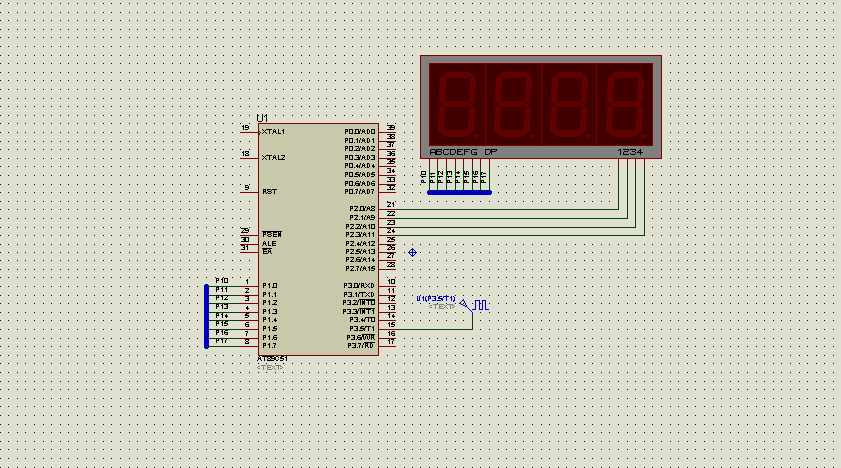Viewport: 841px width, 468px height.
Task: Click the blue bus under the display segment pins
Action: point(459,192)
